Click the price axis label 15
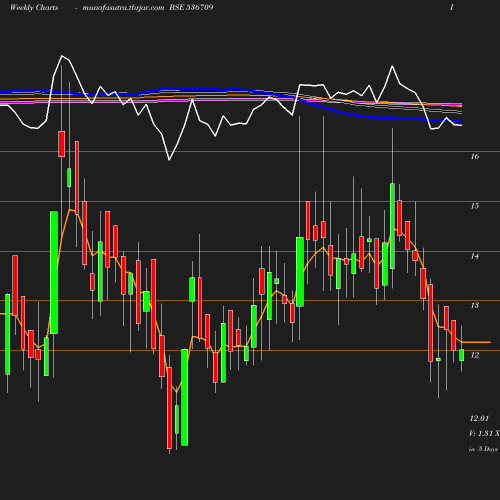Viewport: 500px width, 500px height. tap(475, 206)
